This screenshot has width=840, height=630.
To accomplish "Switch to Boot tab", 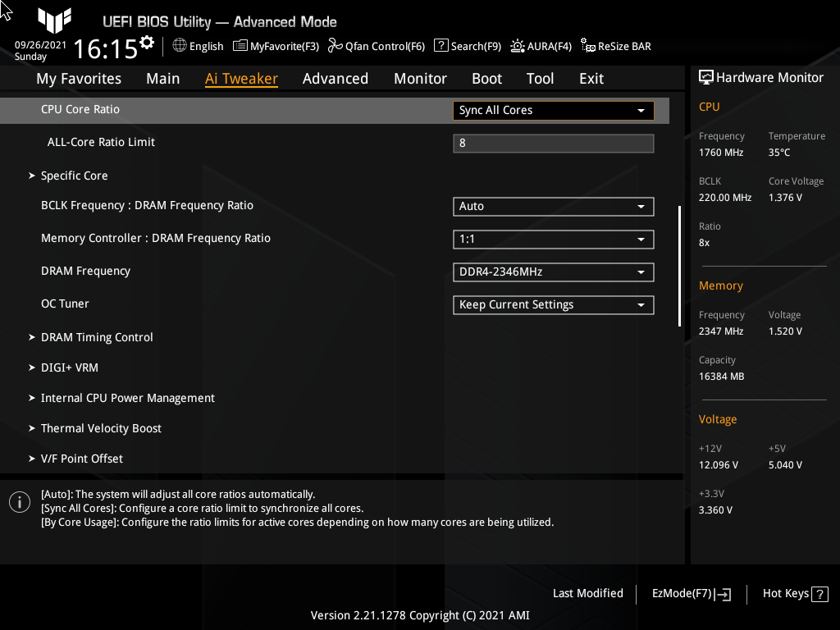I will tap(486, 79).
